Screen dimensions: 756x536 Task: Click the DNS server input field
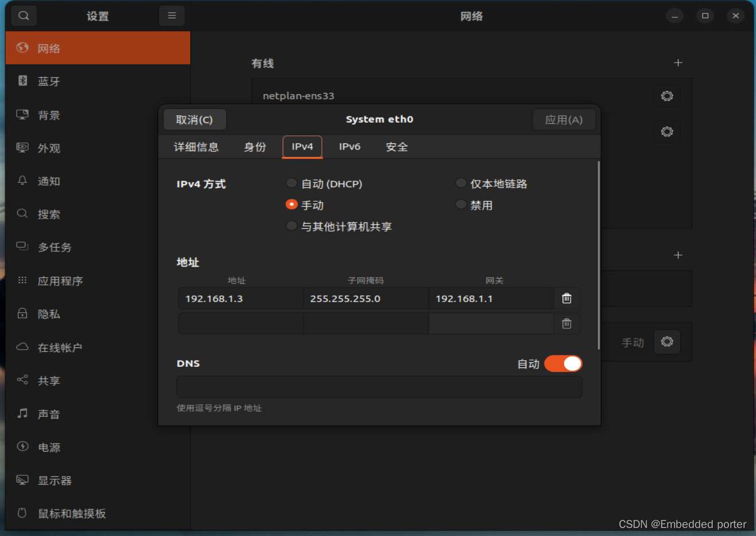tap(379, 387)
